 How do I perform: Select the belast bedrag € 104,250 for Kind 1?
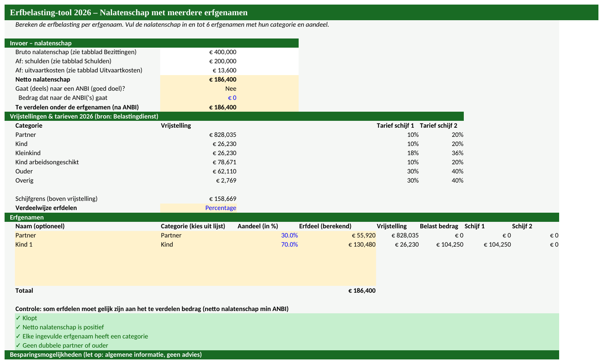[x=450, y=245]
